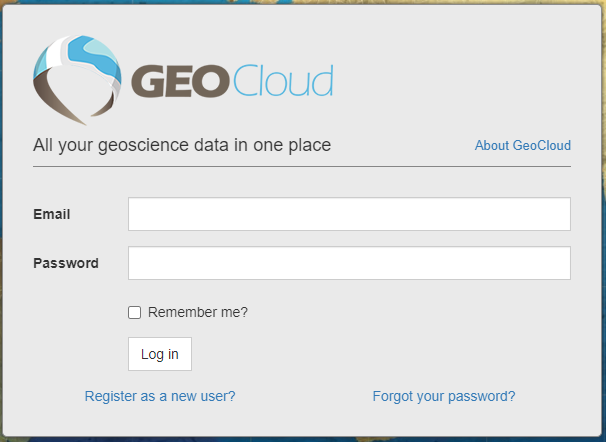Click the 'Remember me?' label text

[198, 312]
